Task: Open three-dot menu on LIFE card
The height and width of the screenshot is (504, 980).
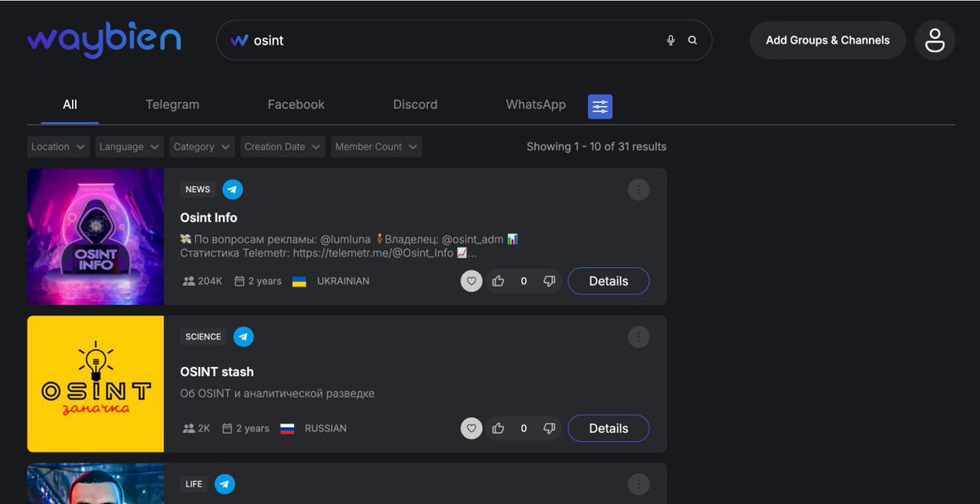Action: (639, 484)
